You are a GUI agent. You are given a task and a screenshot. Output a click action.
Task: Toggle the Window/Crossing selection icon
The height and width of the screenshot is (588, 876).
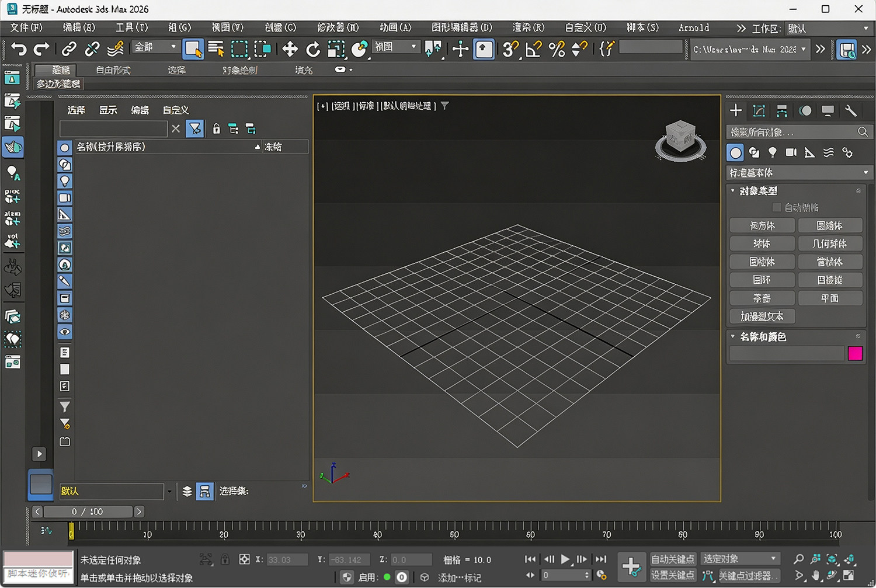click(x=262, y=49)
